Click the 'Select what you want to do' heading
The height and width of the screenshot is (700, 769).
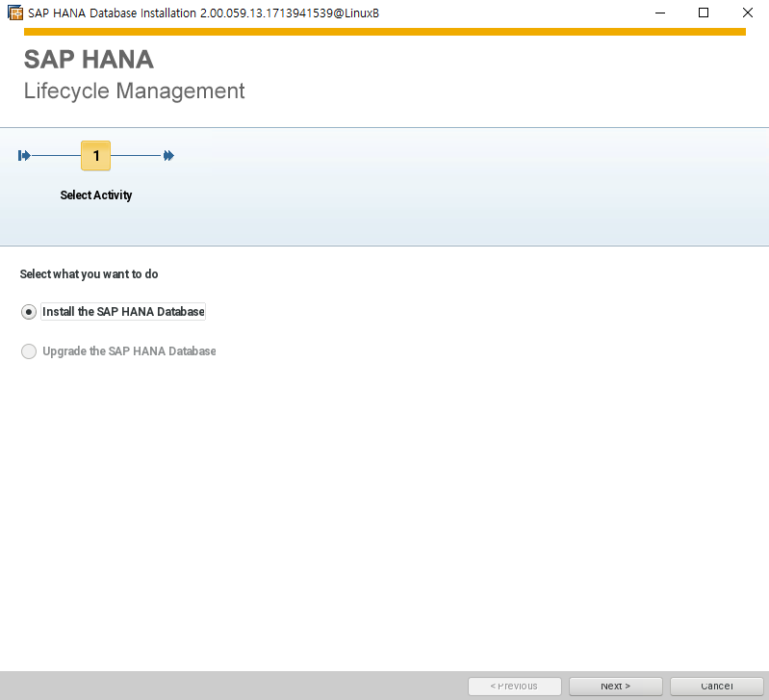click(x=89, y=274)
